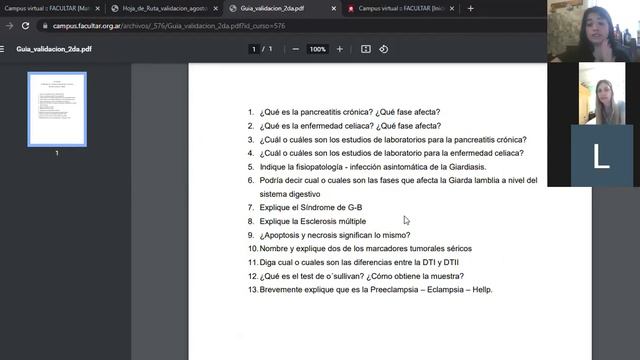Zoom in with the plus icon
The image size is (640, 360).
[x=340, y=49]
